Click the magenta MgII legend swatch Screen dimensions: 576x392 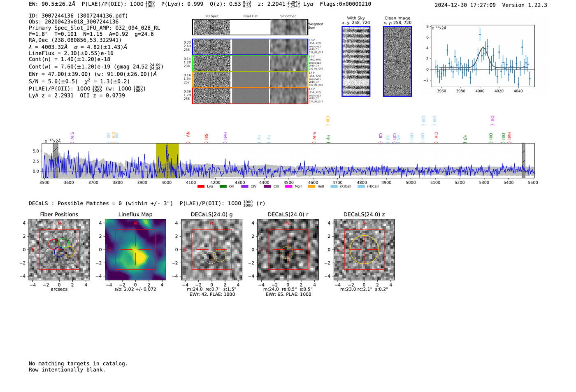click(x=289, y=186)
